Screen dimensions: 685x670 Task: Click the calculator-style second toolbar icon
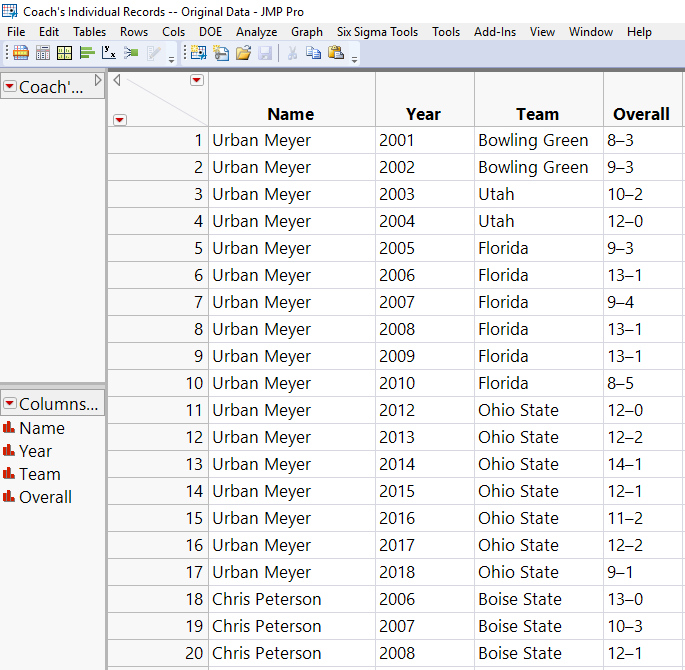[42, 53]
